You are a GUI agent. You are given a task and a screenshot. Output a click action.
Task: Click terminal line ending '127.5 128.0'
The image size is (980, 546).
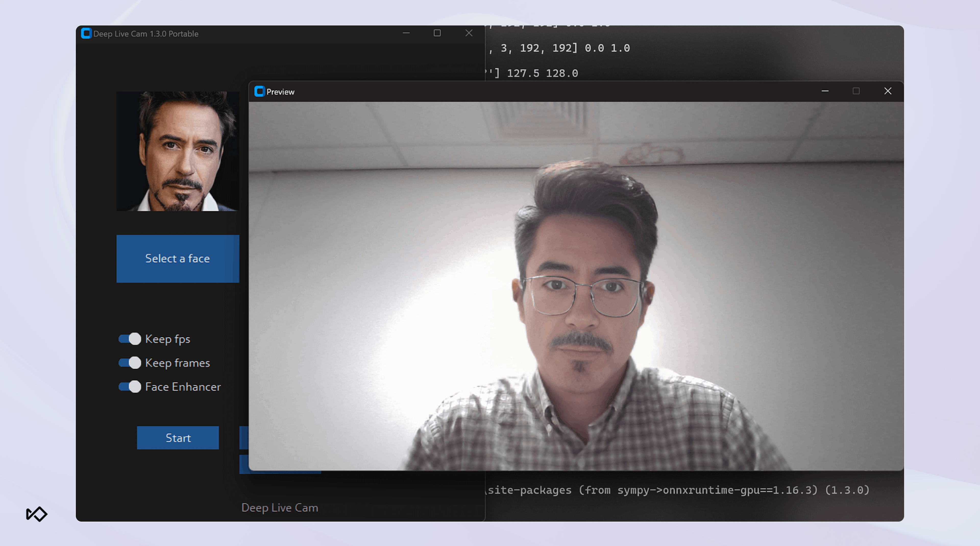(531, 73)
